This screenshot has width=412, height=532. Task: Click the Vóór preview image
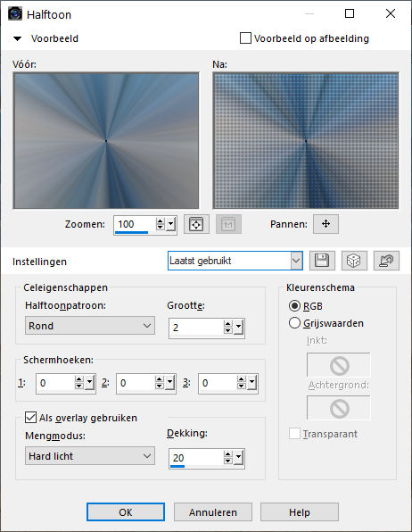point(106,140)
